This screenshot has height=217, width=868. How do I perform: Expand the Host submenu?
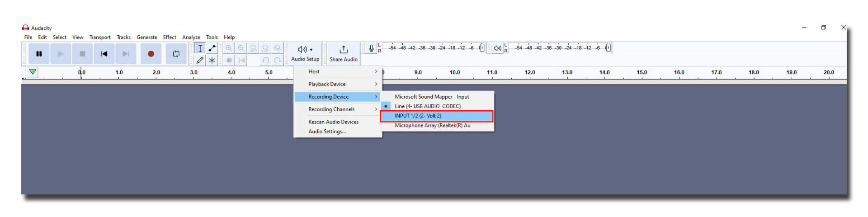pyautogui.click(x=338, y=71)
